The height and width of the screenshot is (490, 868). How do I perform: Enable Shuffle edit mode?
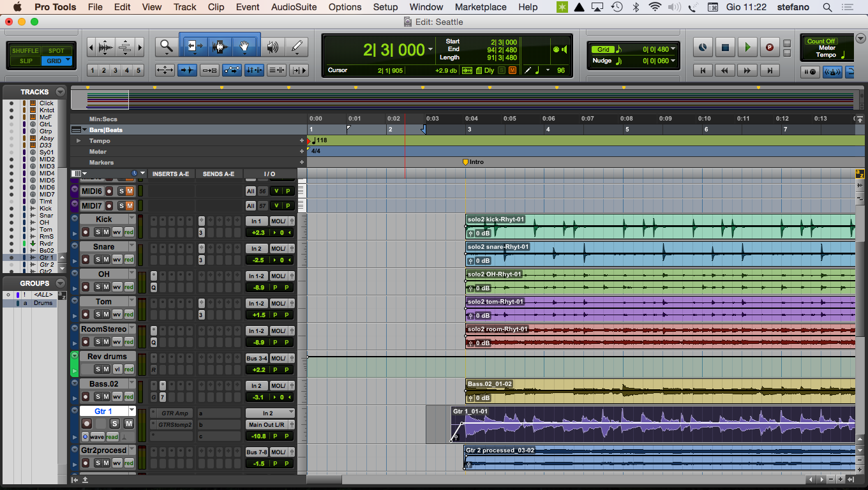[26, 50]
